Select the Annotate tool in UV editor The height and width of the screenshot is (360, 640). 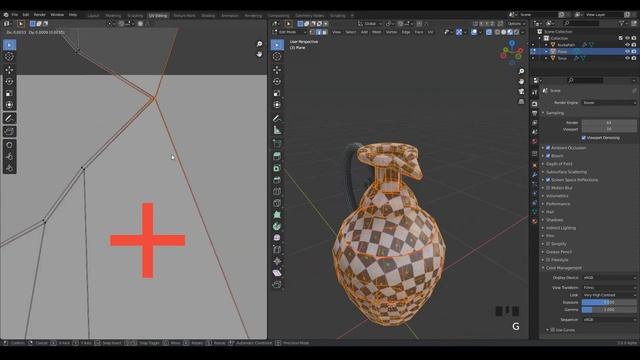coord(9,118)
